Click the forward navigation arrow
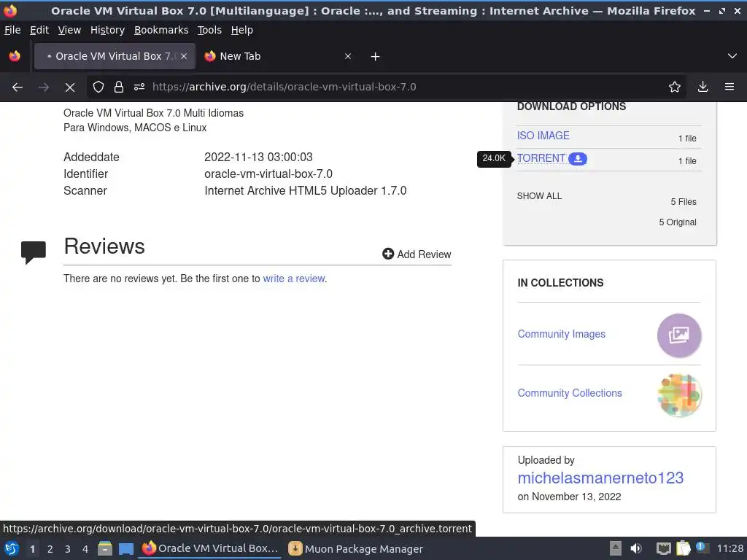The height and width of the screenshot is (560, 747). pyautogui.click(x=44, y=87)
